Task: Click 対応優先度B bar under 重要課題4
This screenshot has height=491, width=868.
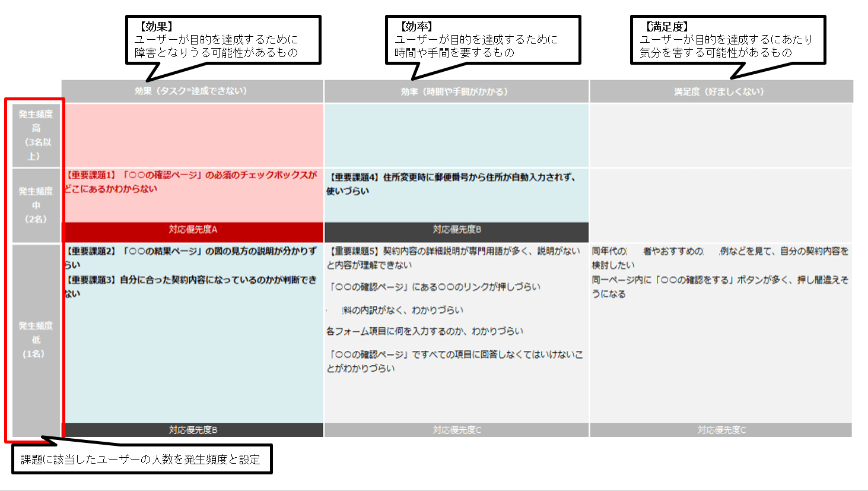Action: (456, 230)
